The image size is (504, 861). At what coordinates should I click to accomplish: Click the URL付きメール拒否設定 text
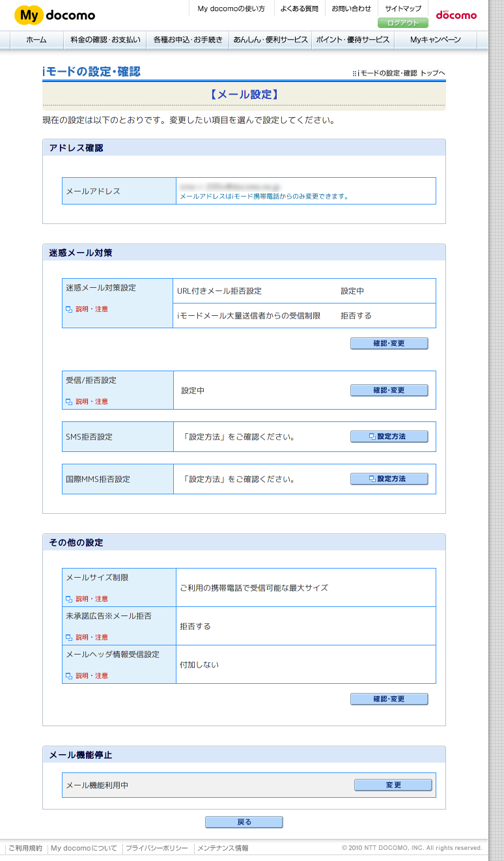tap(219, 291)
